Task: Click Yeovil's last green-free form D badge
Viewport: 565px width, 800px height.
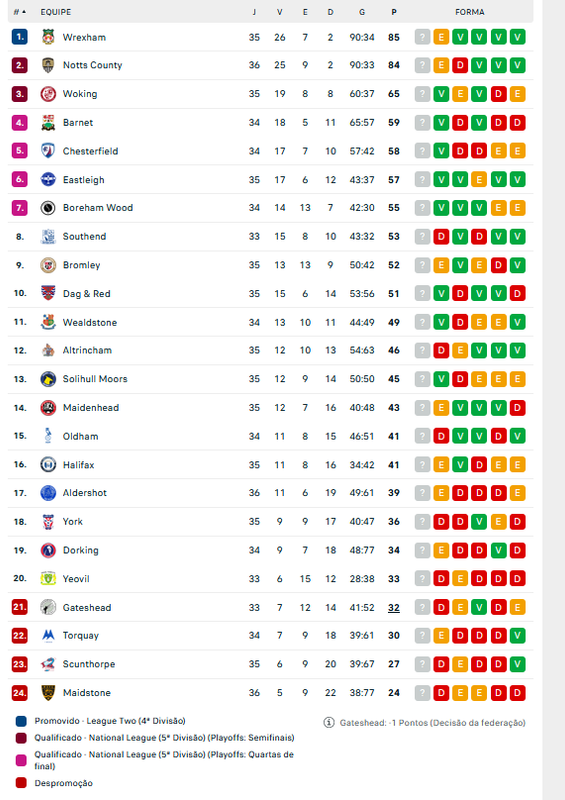Action: pos(518,579)
